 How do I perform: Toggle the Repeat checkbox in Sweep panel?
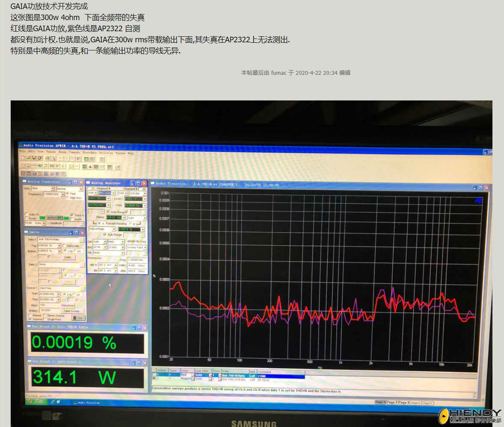click(30, 315)
